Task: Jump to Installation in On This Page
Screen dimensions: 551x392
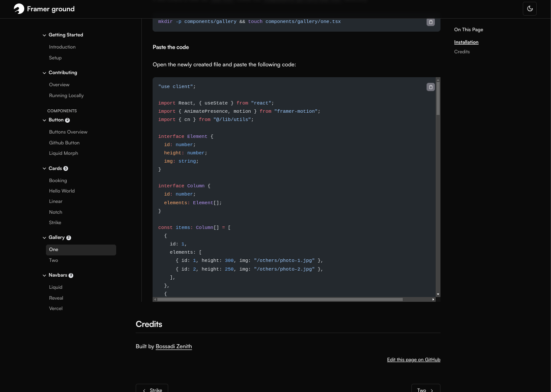Action: coord(466,42)
